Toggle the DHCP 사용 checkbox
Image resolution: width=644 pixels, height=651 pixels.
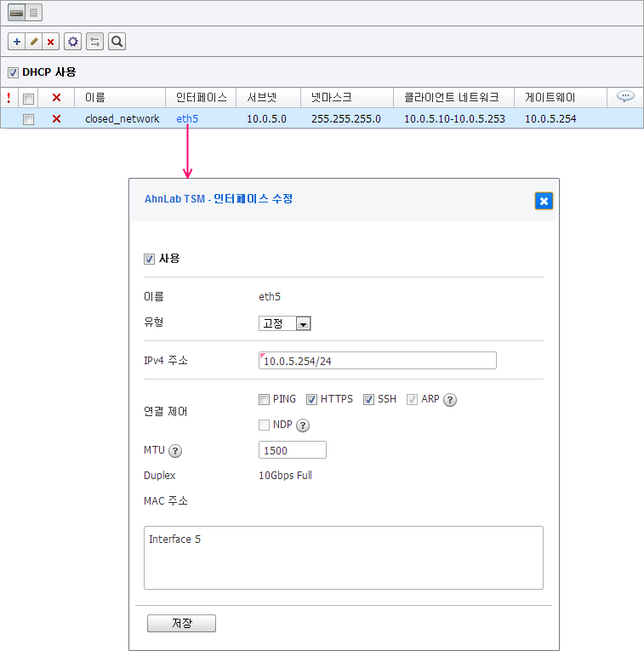13,72
